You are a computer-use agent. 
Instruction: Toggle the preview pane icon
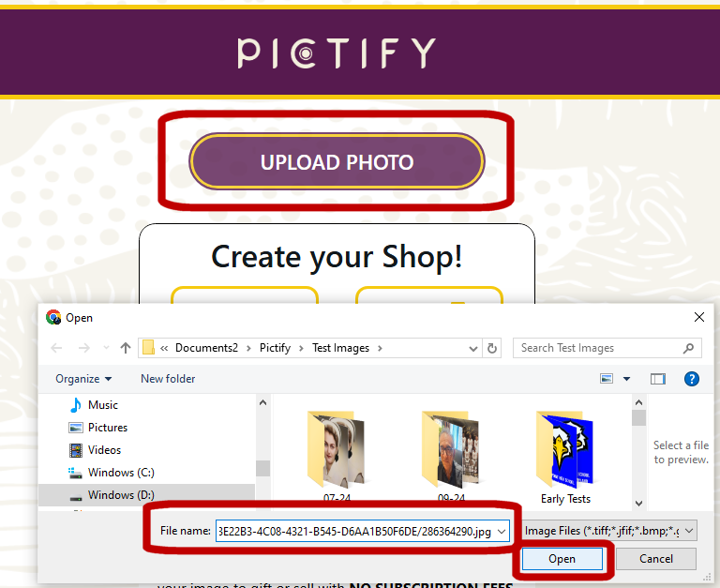click(658, 379)
